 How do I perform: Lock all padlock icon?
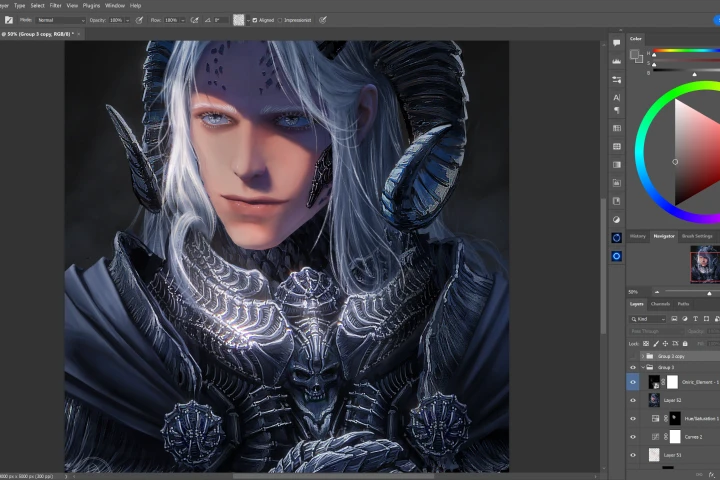685,344
